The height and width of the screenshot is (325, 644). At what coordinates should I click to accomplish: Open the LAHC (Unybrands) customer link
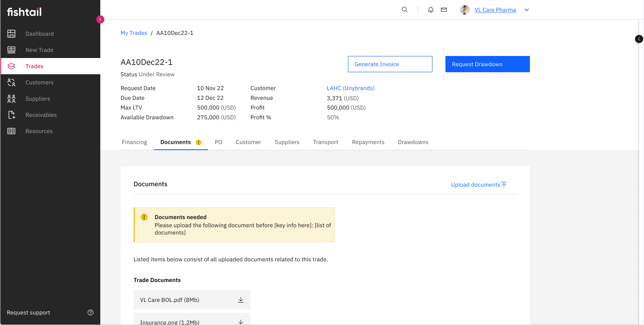click(x=350, y=88)
